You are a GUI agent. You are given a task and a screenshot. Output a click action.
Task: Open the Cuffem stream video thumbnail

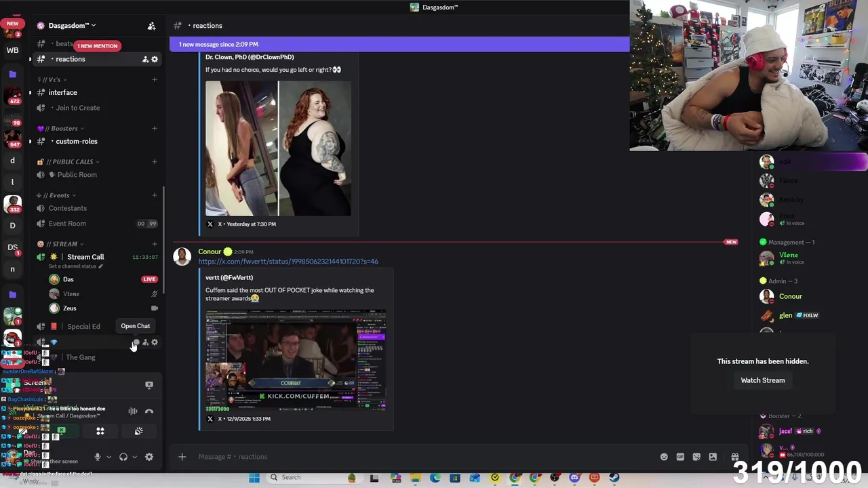(x=296, y=360)
